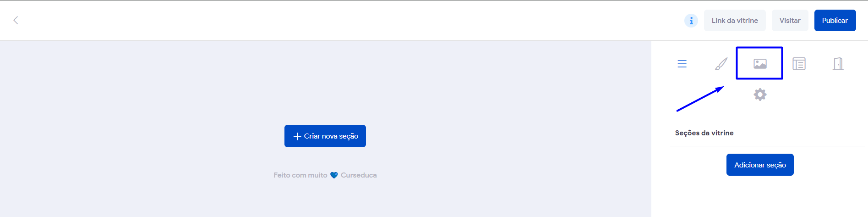
Task: Open the Curseduca footer link
Action: 359,175
